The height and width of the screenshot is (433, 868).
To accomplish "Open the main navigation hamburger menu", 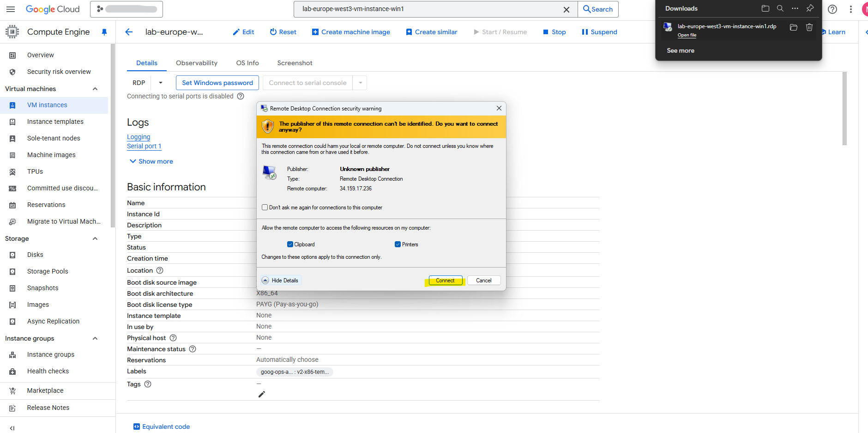I will click(11, 9).
